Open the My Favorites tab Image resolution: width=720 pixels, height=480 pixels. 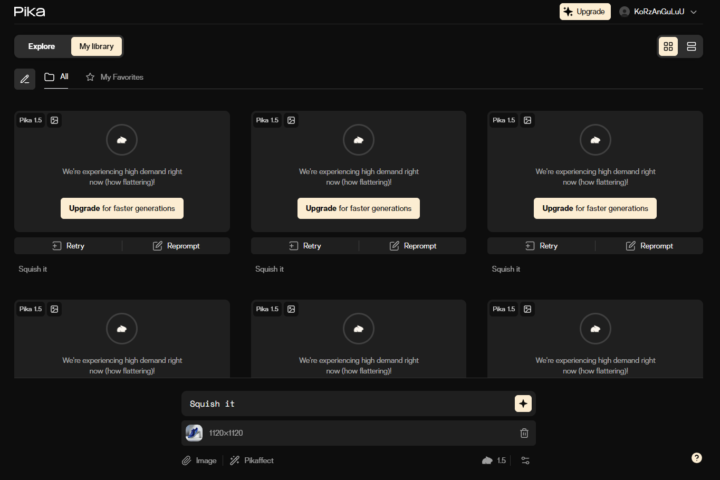[114, 77]
